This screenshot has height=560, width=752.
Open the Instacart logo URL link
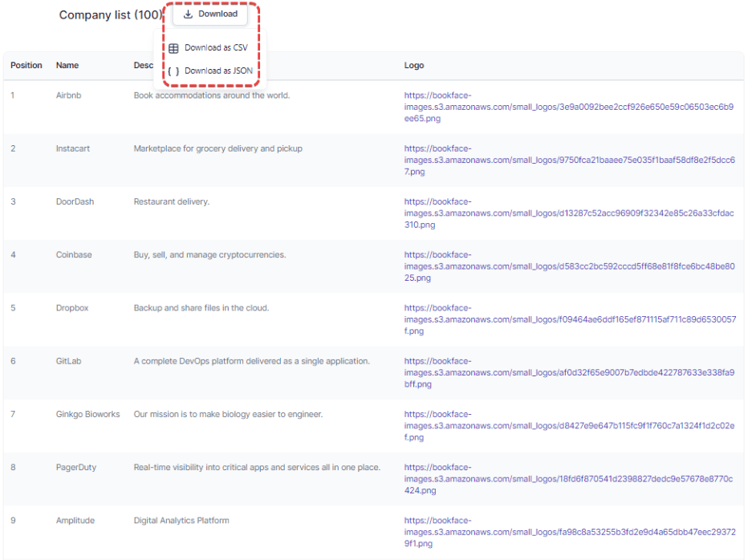[569, 160]
